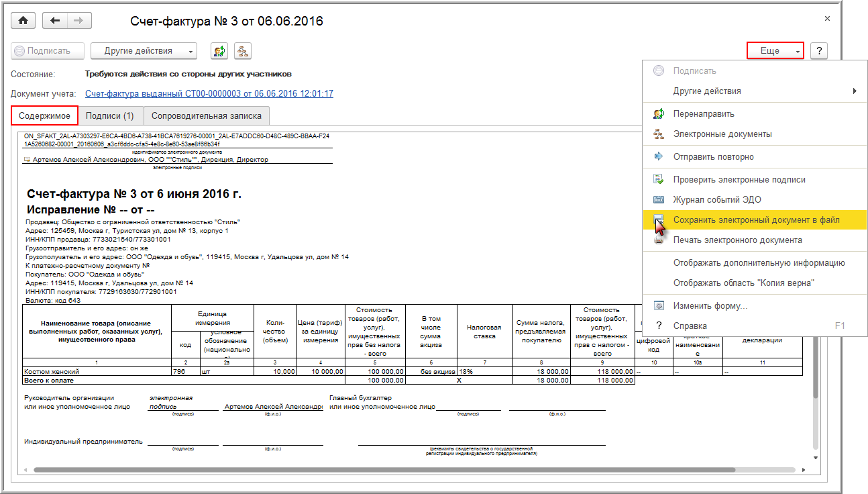The height and width of the screenshot is (494, 868).
Task: Switch to the Подписи (1) tab
Action: pos(110,115)
